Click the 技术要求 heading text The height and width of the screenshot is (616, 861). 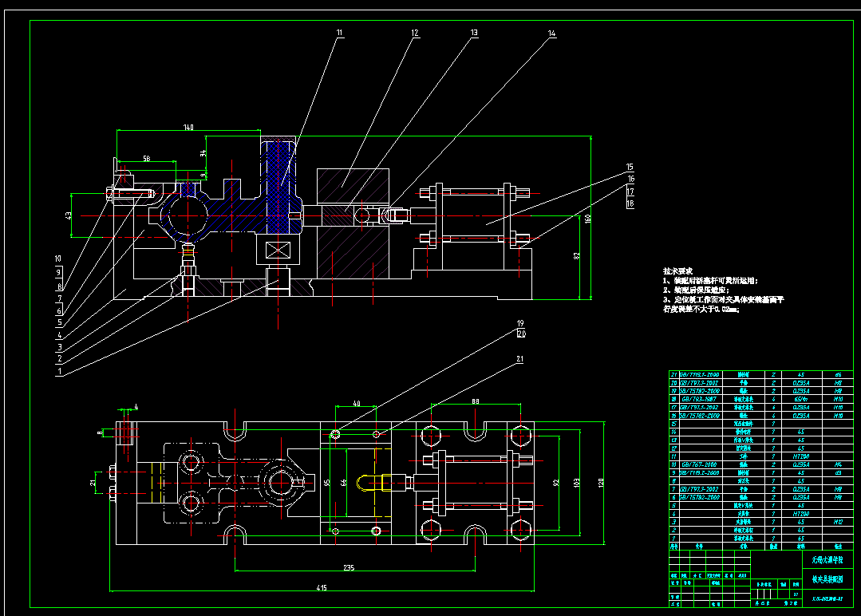click(x=677, y=270)
